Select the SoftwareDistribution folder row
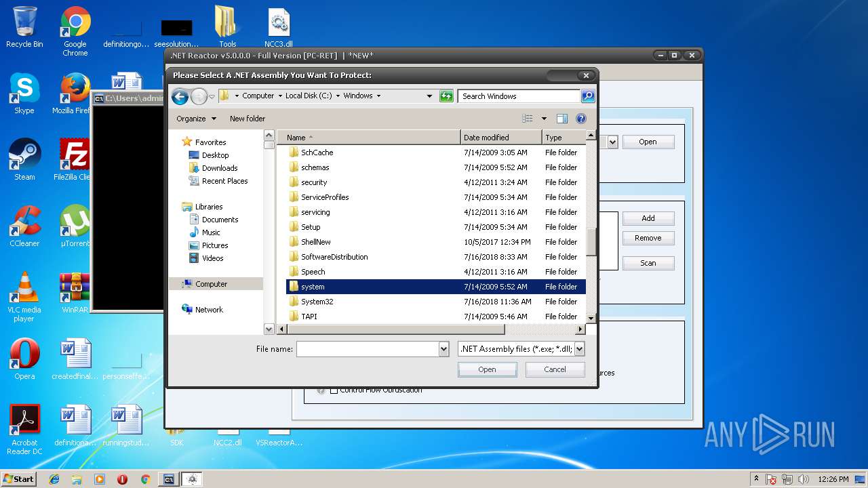This screenshot has width=868, height=488. (436, 257)
